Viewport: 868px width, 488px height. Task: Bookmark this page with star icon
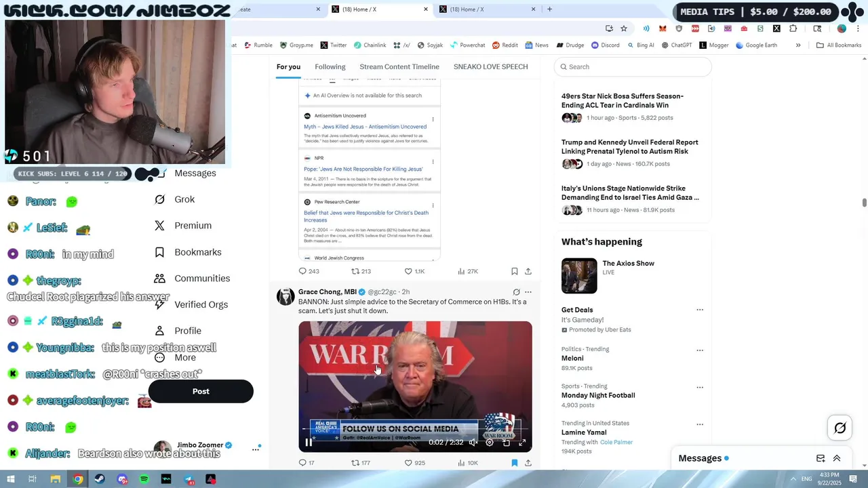pos(624,28)
